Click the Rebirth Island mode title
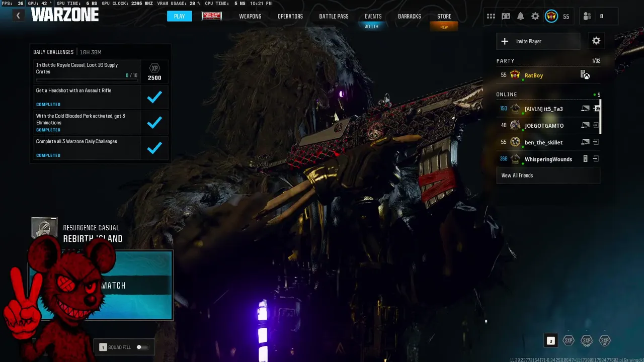The image size is (644, 362). tap(93, 239)
